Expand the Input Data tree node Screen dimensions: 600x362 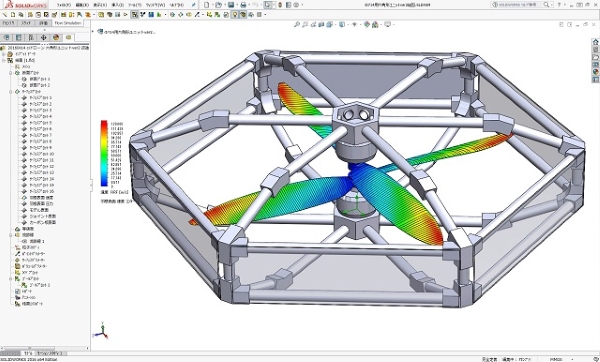(x=4, y=54)
